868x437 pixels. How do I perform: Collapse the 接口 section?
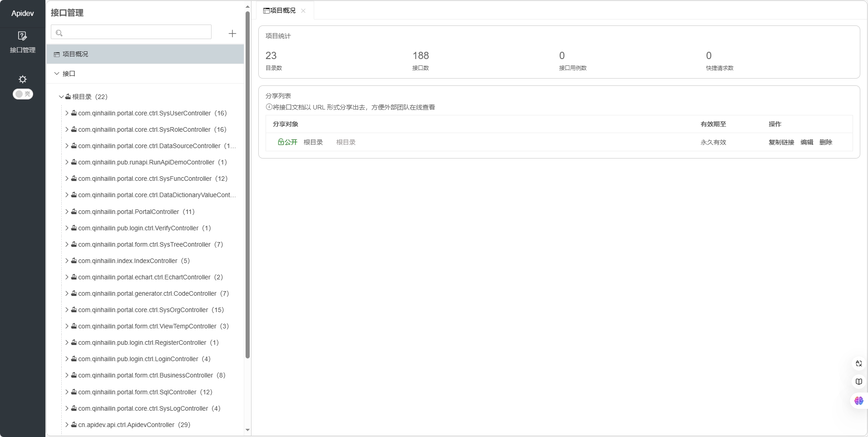coord(57,74)
